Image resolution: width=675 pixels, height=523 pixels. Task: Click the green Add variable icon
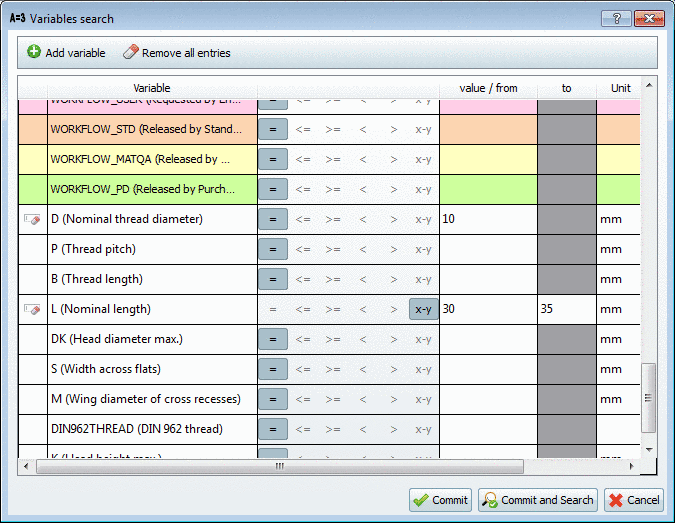point(34,52)
